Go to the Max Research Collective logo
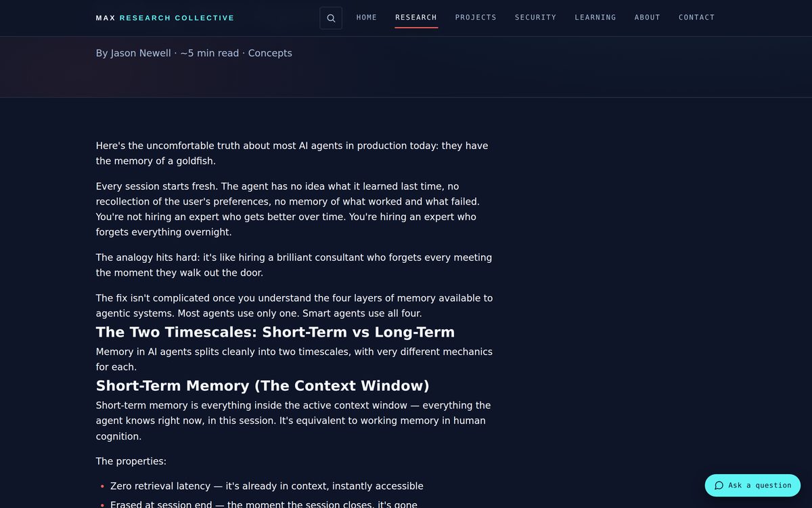 [x=165, y=18]
